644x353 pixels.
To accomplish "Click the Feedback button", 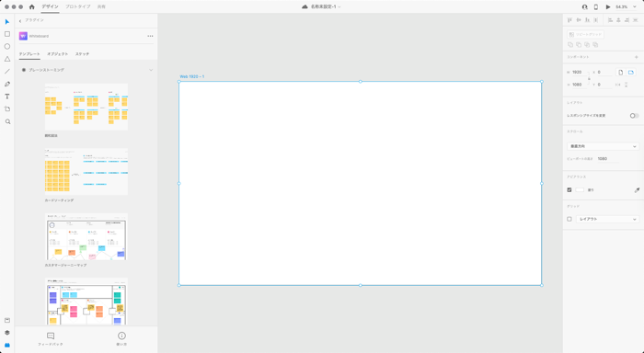I will click(51, 339).
